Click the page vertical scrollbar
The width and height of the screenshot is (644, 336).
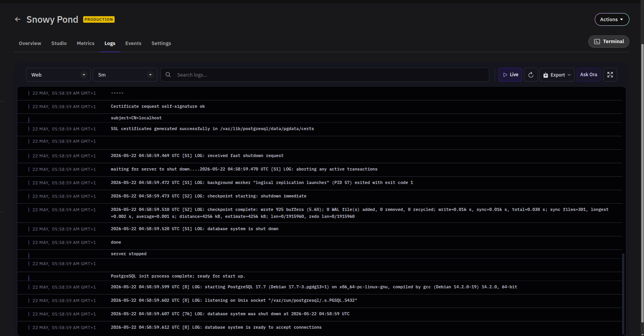click(x=642, y=183)
